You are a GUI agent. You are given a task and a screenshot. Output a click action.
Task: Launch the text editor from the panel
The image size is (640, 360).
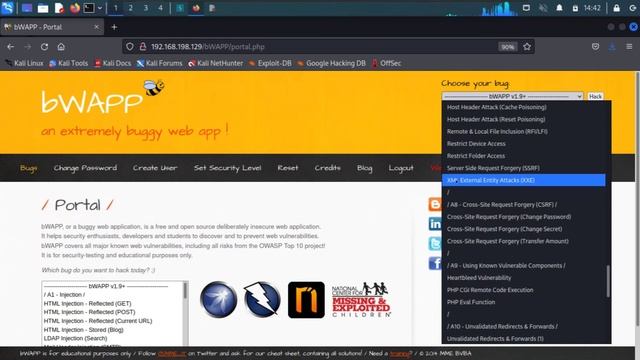pos(59,8)
